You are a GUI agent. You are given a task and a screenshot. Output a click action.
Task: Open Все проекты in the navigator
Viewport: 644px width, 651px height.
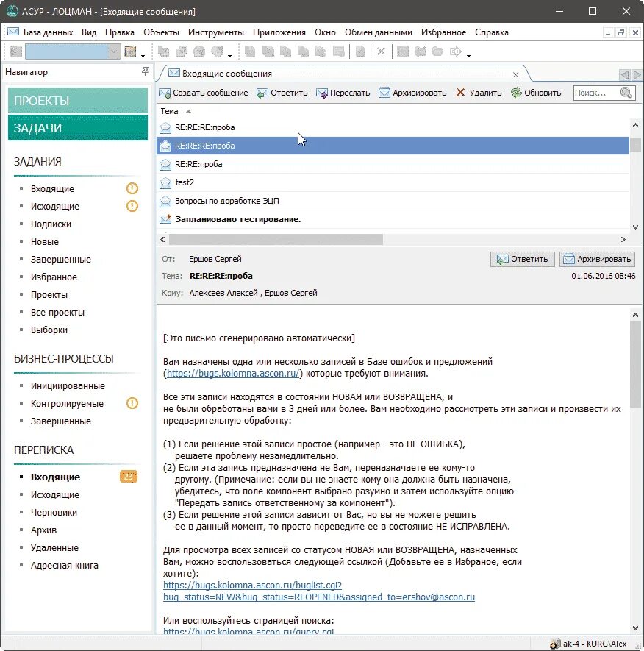tap(57, 312)
